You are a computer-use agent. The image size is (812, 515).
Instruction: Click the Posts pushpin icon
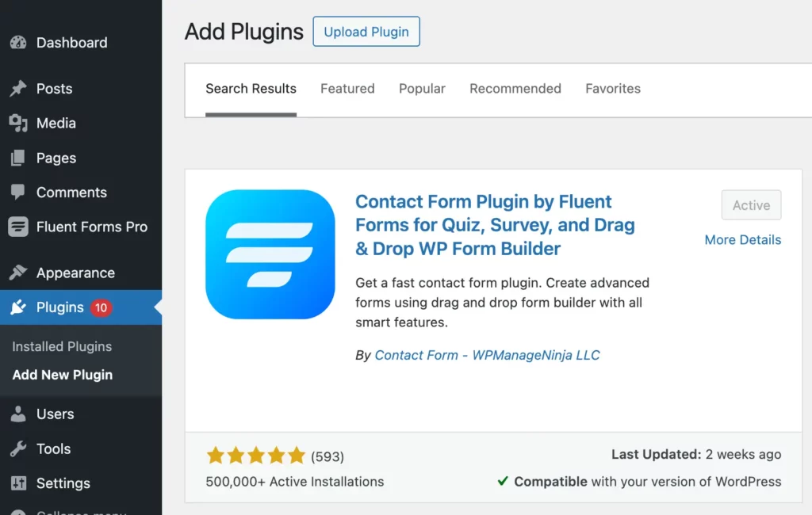point(18,89)
